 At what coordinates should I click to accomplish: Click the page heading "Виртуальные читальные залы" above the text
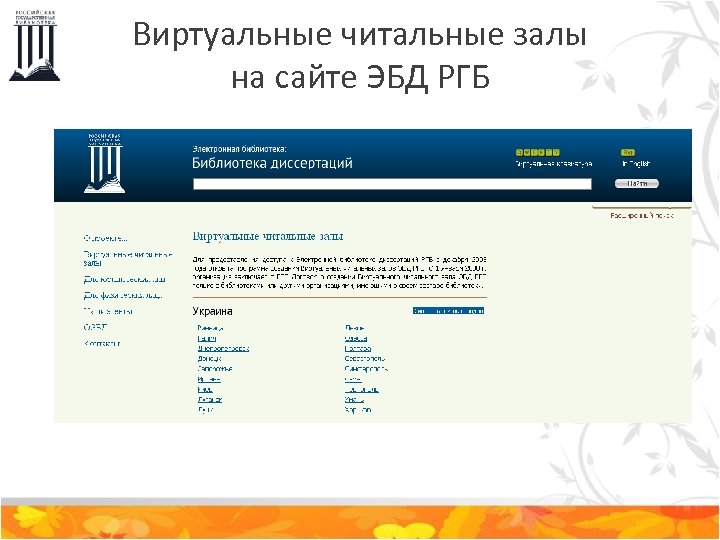pyautogui.click(x=268, y=236)
